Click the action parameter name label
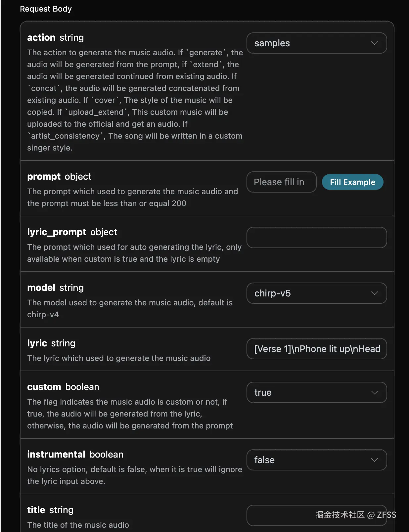The height and width of the screenshot is (532, 409). click(41, 38)
